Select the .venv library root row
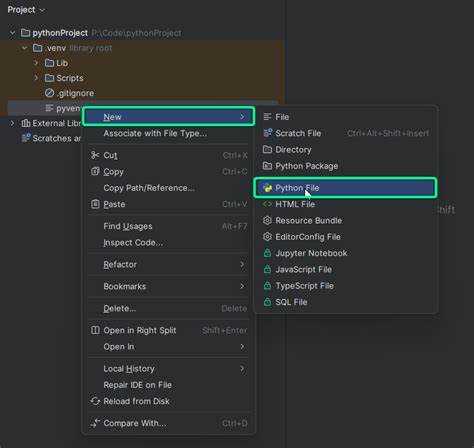 142,48
